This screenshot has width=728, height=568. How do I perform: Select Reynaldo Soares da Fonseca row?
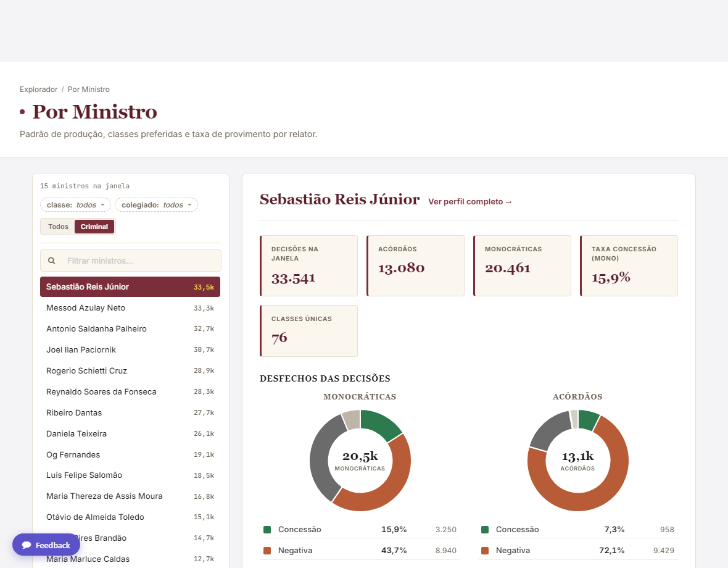pos(130,391)
